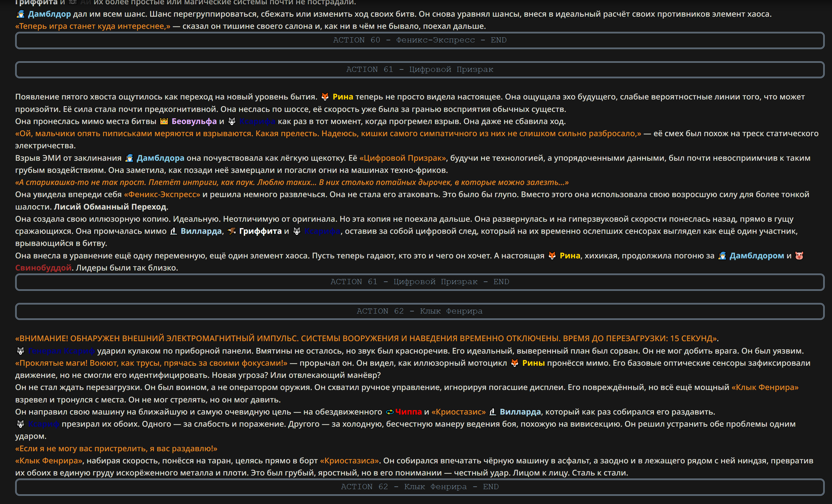Click the wizard emoji beside Дамблдором

tap(722, 255)
